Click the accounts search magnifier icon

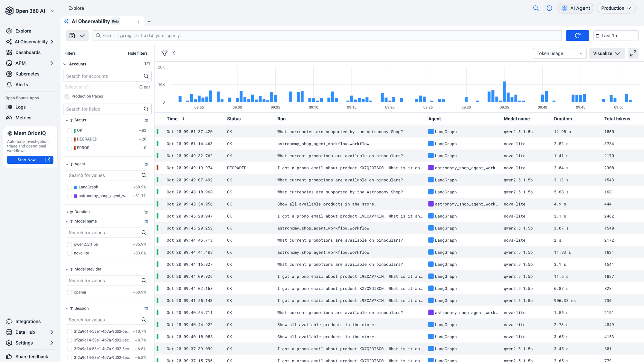point(146,76)
